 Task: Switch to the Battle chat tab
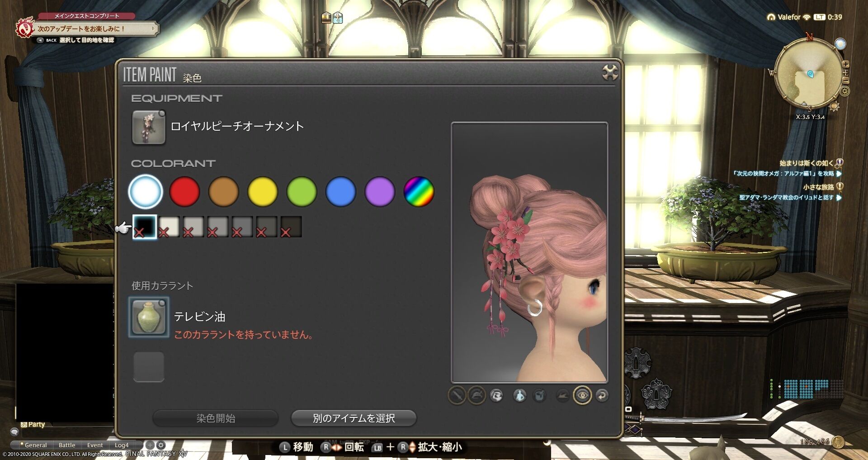(x=67, y=445)
